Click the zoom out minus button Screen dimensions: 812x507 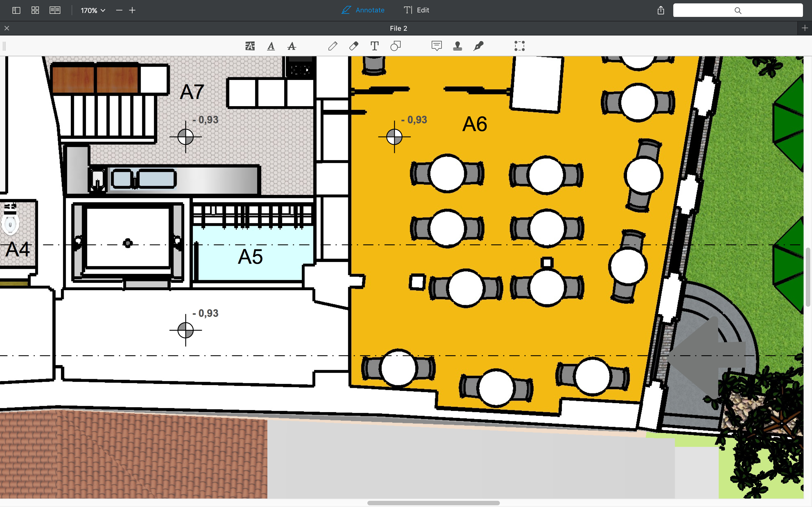(x=119, y=10)
